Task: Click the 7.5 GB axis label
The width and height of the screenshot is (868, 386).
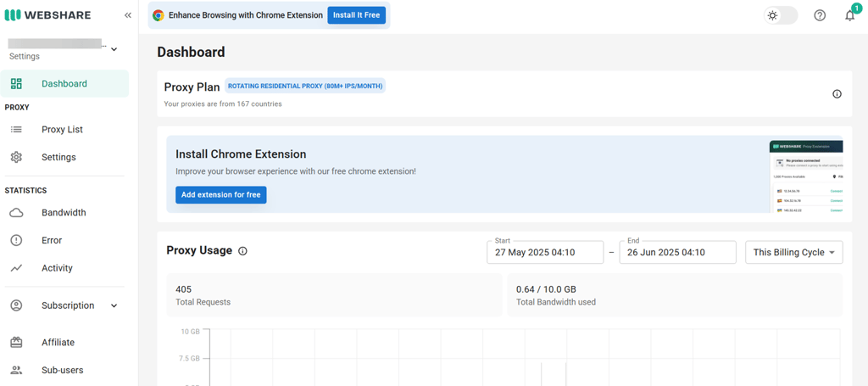Action: 189,358
